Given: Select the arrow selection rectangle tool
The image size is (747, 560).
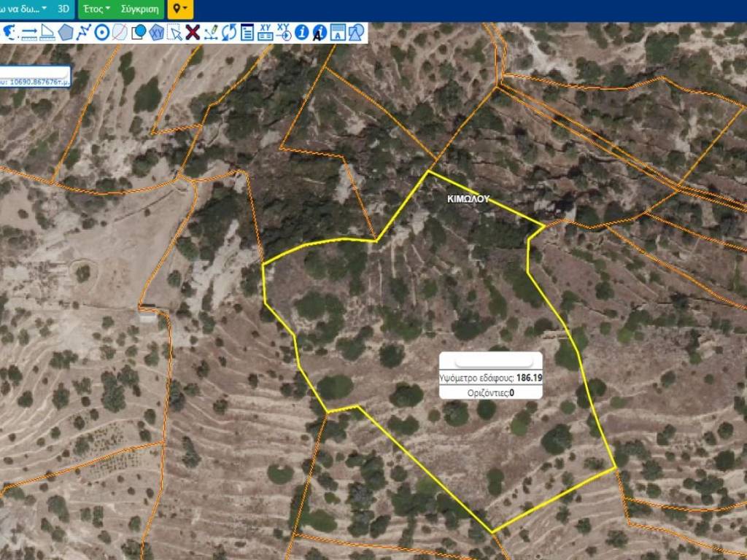Looking at the screenshot, I should pos(174,32).
